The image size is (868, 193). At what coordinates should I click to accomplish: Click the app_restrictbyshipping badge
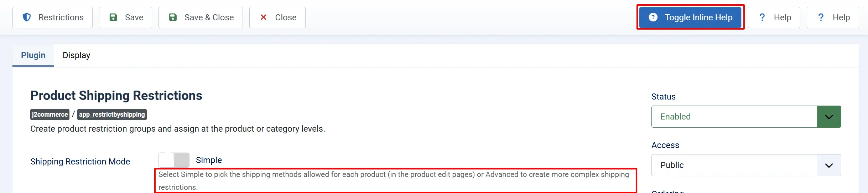click(112, 115)
